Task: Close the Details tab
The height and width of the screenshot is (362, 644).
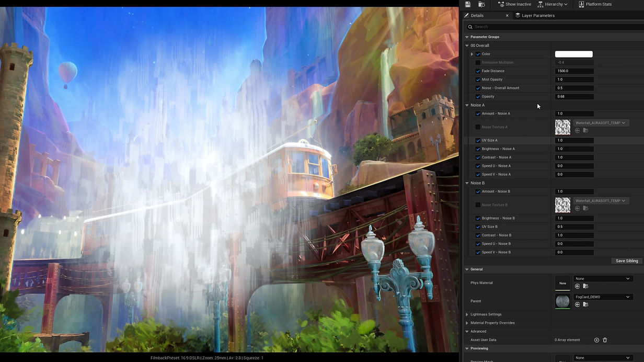Action: click(x=507, y=16)
